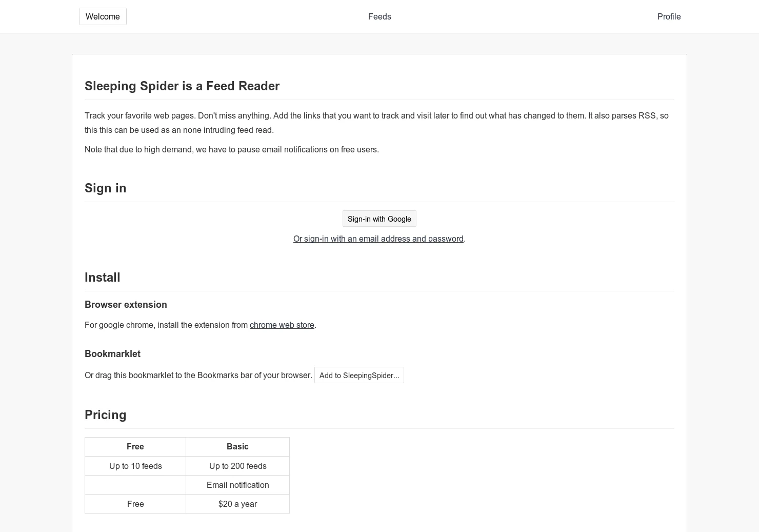Click the Up to 200 feeds cell
Viewport: 759px width, 532px height.
point(237,466)
